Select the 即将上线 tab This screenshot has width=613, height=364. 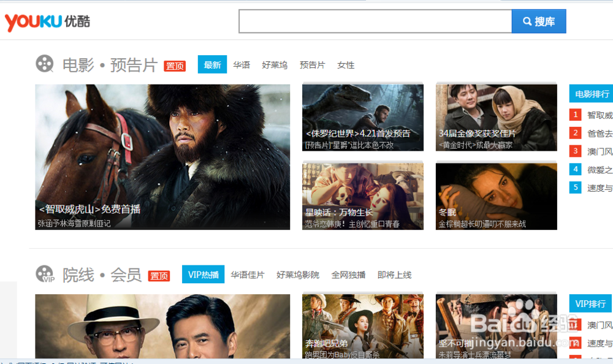pos(394,275)
